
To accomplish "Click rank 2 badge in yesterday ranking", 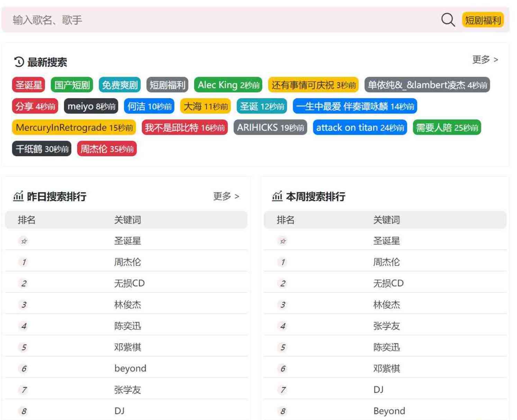I will [x=24, y=283].
